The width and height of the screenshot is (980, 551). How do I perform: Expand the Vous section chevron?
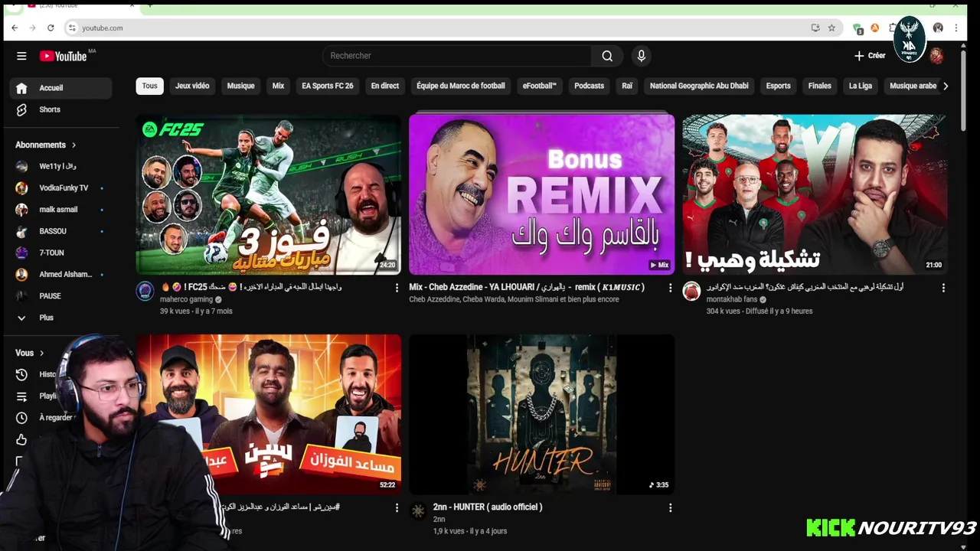point(41,353)
